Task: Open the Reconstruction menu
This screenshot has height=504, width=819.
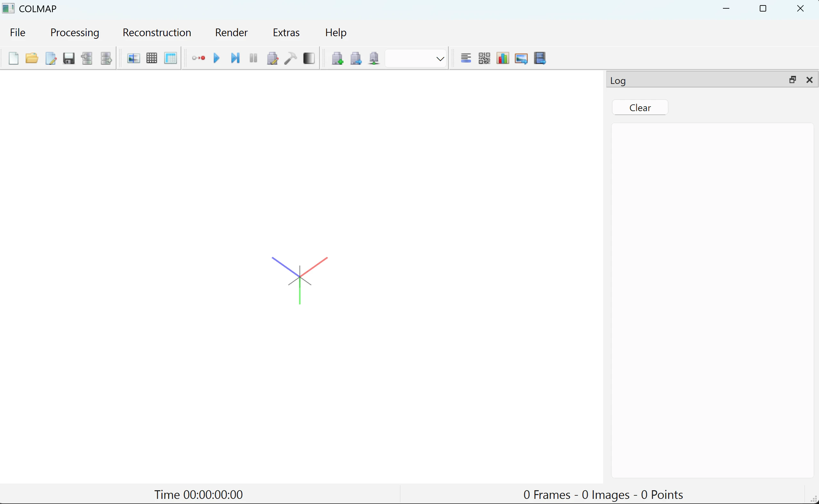Action: coord(157,32)
